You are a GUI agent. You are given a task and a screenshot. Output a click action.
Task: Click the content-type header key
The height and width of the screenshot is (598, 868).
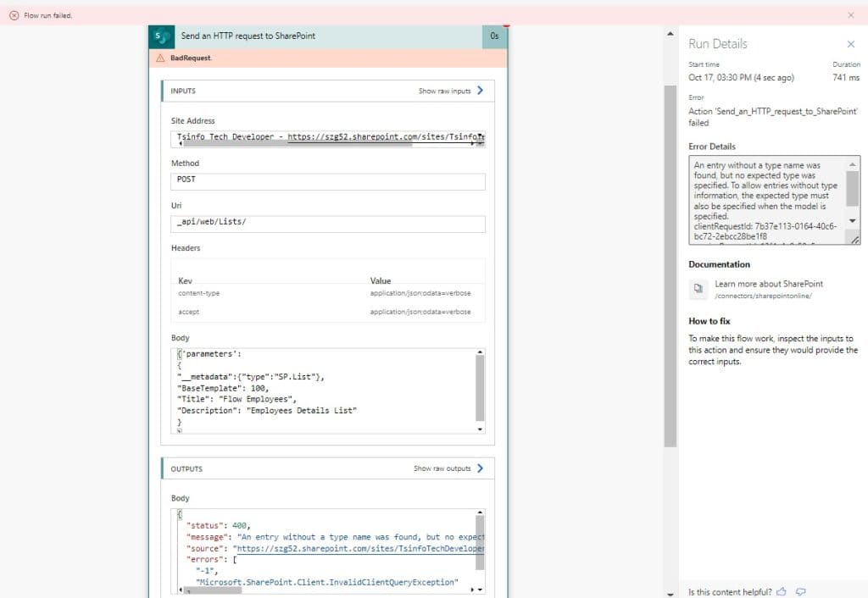click(198, 293)
